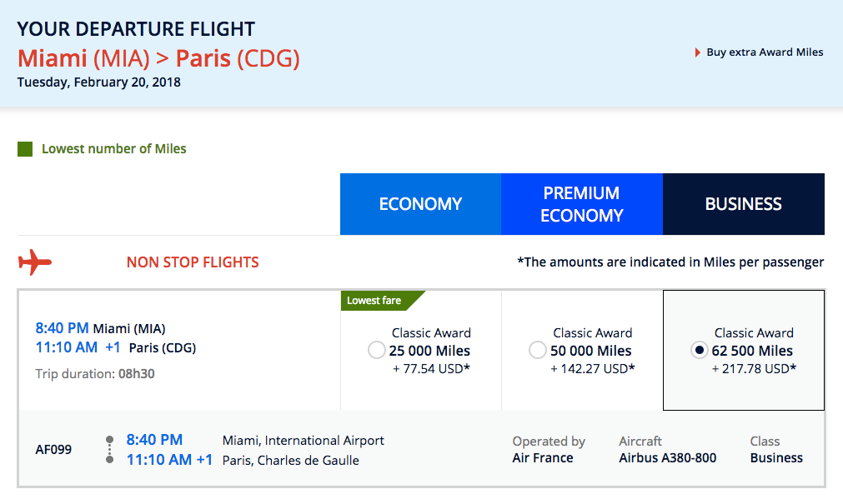
Task: Open the Buy extra Award Miles link
Action: click(x=765, y=52)
